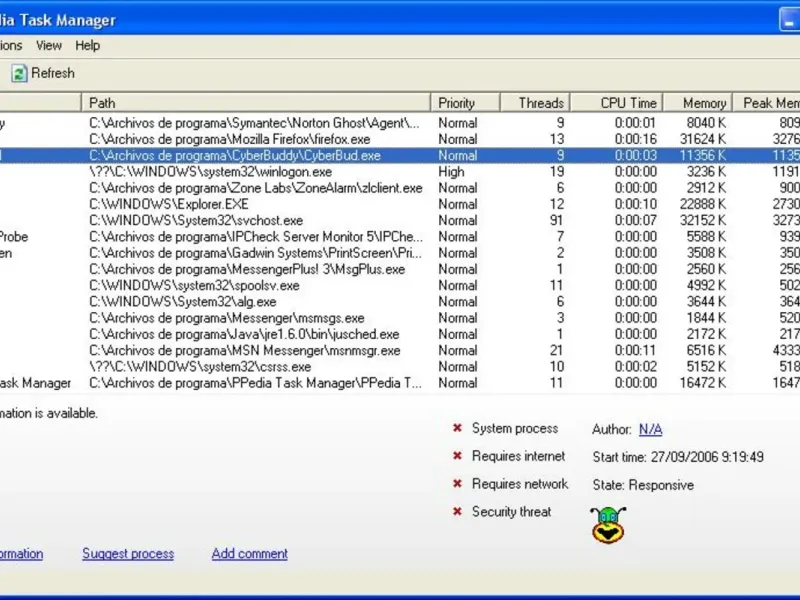Click the 22888 K memory value
Screen dimensions: 800x600
[703, 205]
